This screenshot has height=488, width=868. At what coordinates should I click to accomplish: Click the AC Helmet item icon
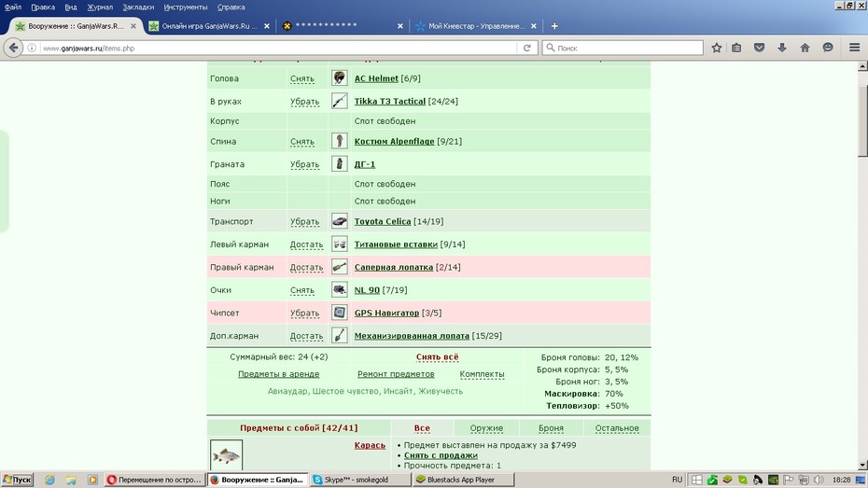340,78
